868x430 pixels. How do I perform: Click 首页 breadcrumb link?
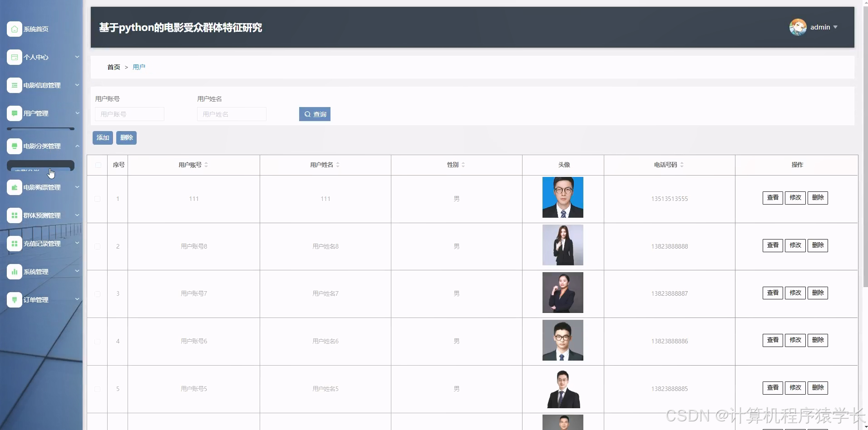pos(113,67)
